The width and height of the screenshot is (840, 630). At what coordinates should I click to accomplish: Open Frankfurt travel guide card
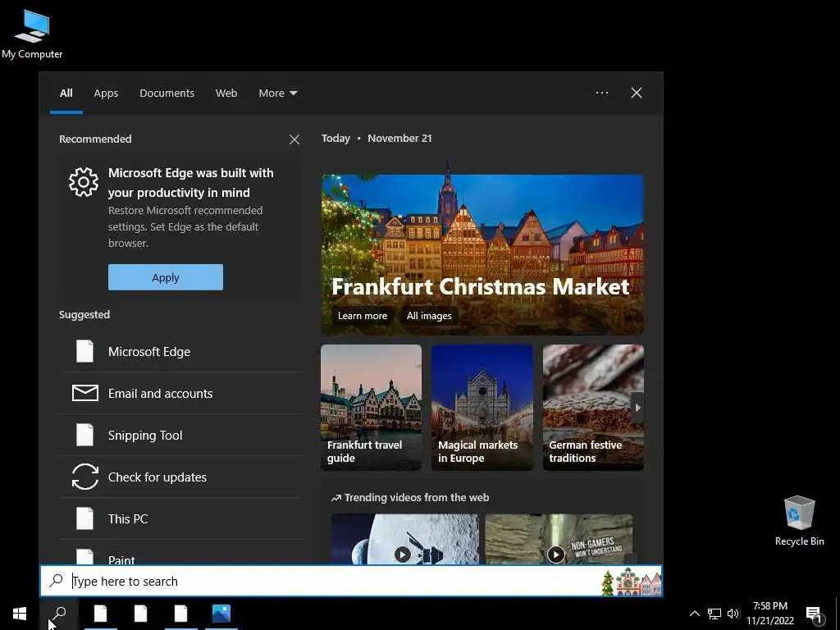point(372,408)
